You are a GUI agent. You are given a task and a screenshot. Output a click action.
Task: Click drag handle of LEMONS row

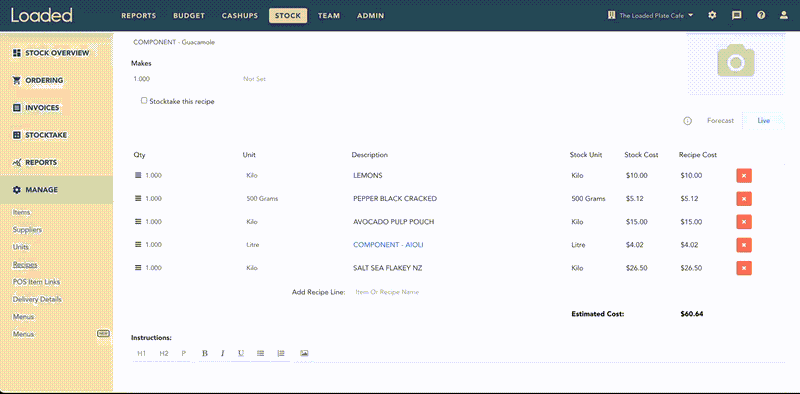[138, 175]
